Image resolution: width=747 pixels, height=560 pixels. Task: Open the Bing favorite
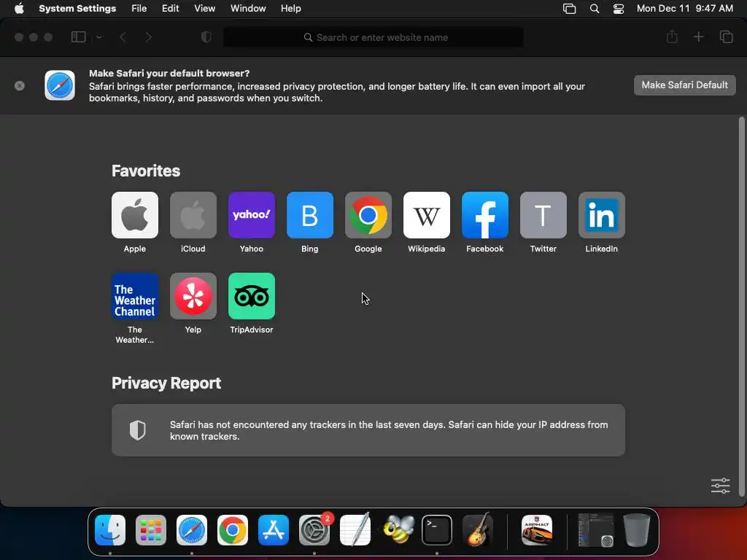[x=309, y=215]
